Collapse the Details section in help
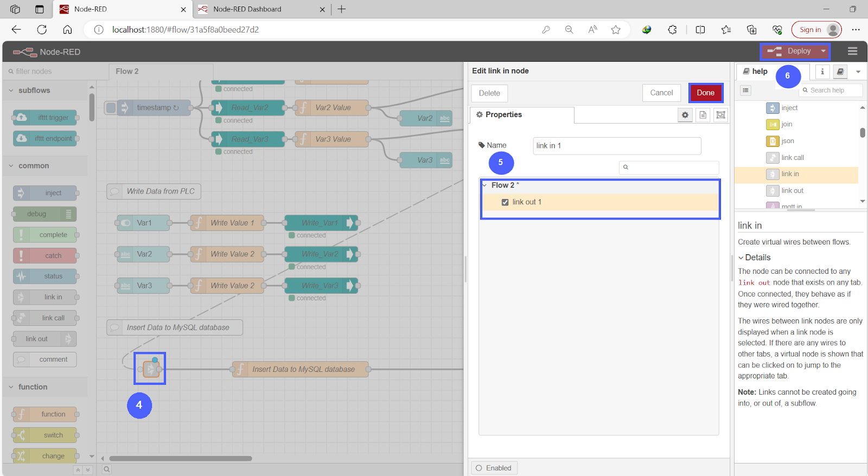The width and height of the screenshot is (868, 476). pos(754,258)
